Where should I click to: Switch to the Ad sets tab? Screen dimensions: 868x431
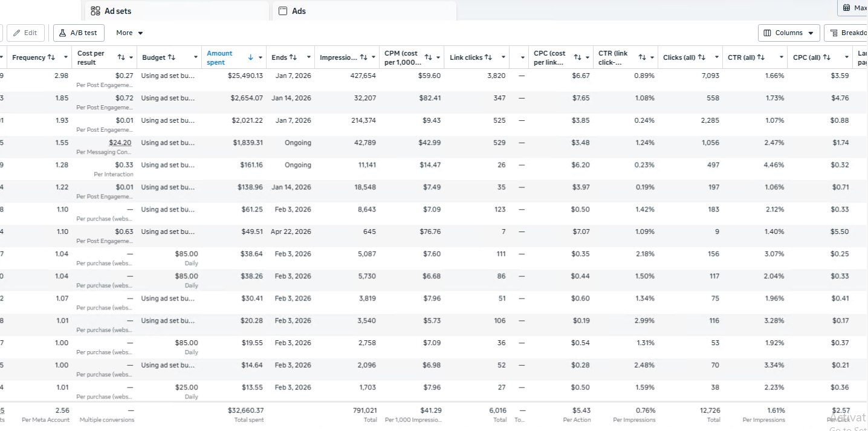[x=175, y=11]
